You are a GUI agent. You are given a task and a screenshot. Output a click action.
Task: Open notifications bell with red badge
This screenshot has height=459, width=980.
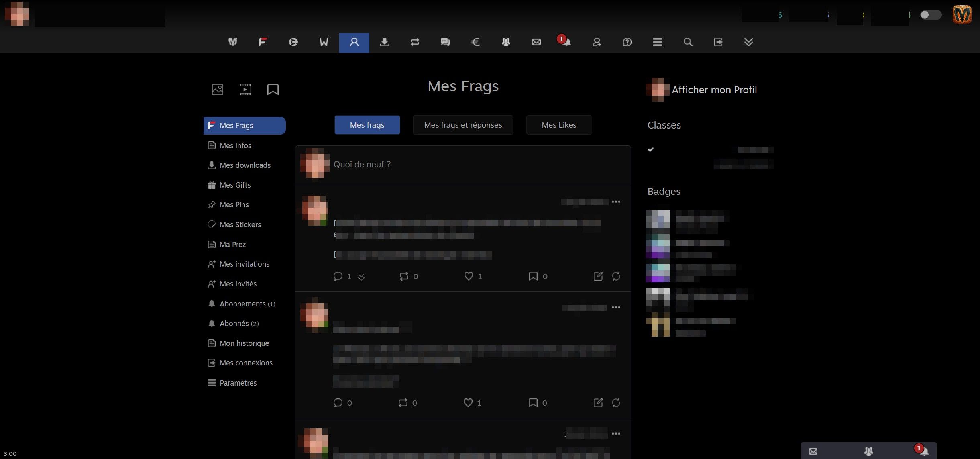click(x=566, y=42)
